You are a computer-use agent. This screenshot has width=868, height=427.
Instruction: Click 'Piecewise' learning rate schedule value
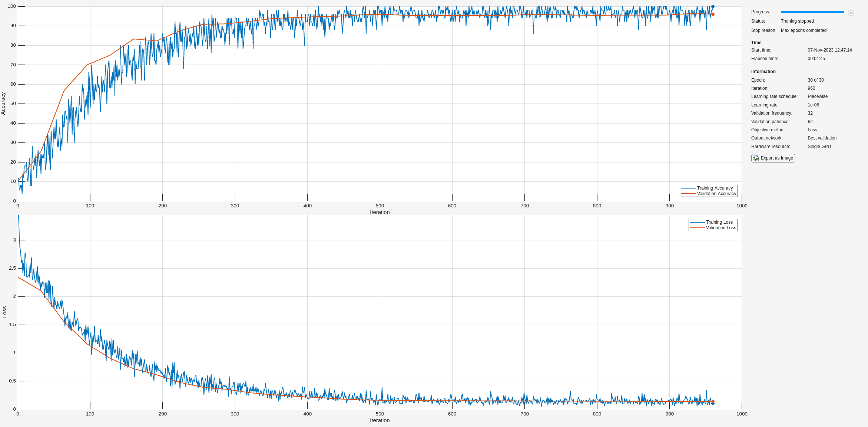click(x=818, y=96)
